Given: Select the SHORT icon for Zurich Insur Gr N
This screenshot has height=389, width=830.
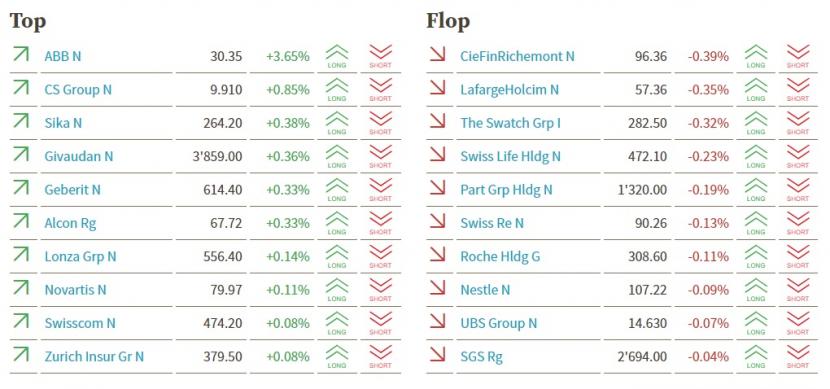Looking at the screenshot, I should pyautogui.click(x=380, y=356).
